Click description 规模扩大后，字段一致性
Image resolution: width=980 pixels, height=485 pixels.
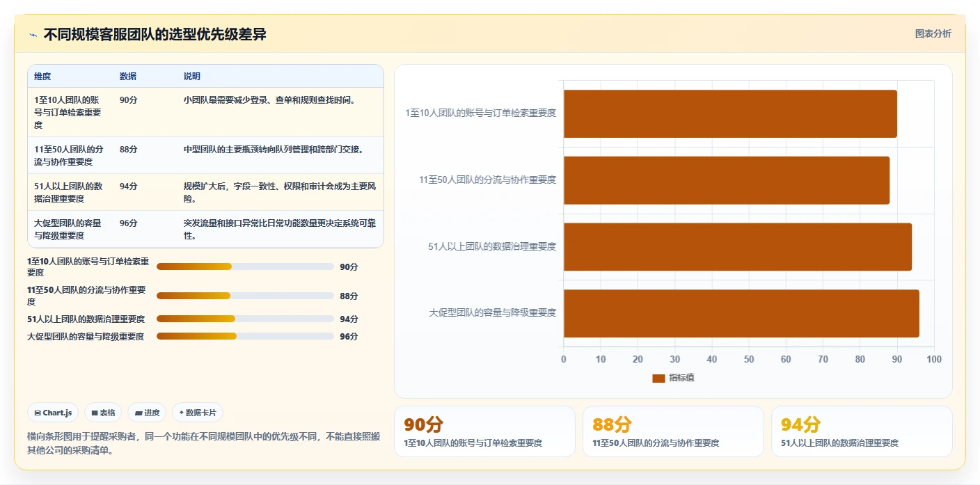[x=280, y=193]
